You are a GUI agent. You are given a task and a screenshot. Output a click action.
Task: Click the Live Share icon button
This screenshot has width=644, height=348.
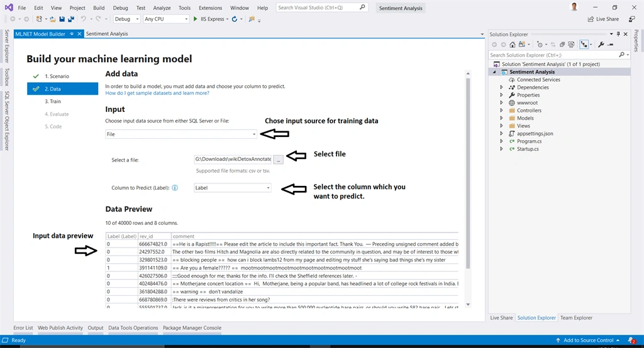coord(591,19)
